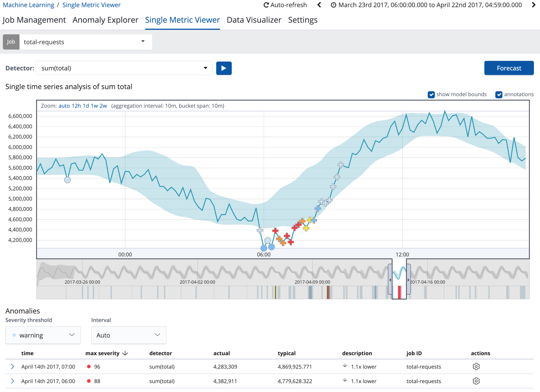Open the Severity threshold dropdown

pos(43,335)
